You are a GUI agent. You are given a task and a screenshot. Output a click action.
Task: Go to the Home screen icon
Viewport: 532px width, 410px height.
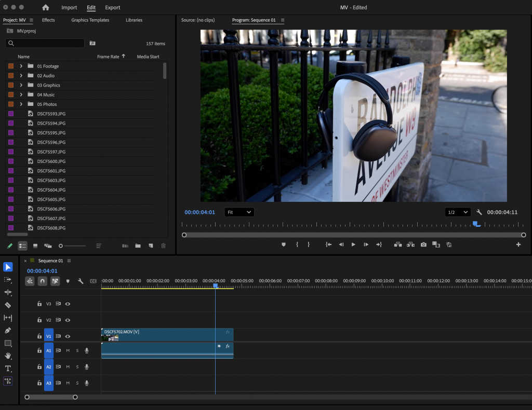coord(46,7)
